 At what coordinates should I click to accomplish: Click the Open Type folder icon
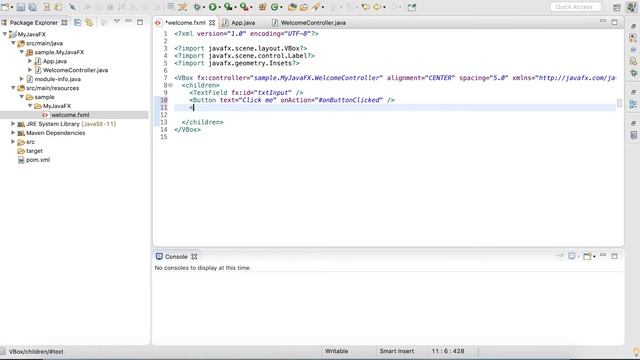pyautogui.click(x=292, y=7)
